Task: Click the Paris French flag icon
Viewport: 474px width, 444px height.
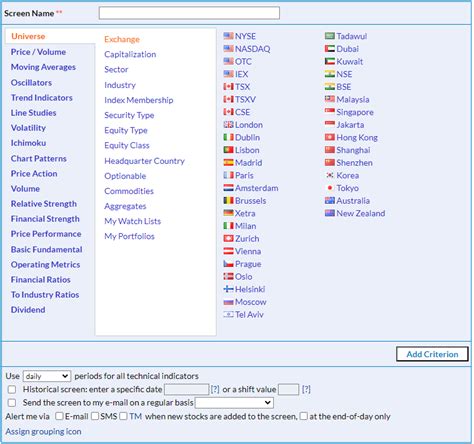Action: (x=228, y=175)
